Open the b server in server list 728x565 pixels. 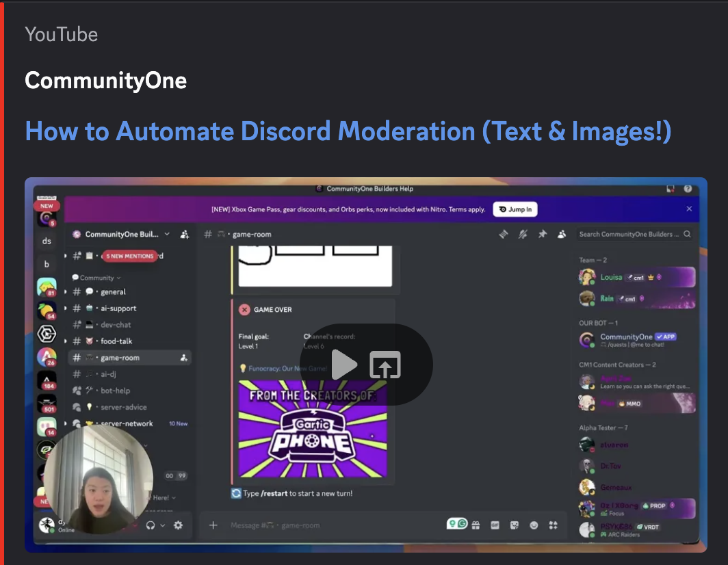click(47, 264)
